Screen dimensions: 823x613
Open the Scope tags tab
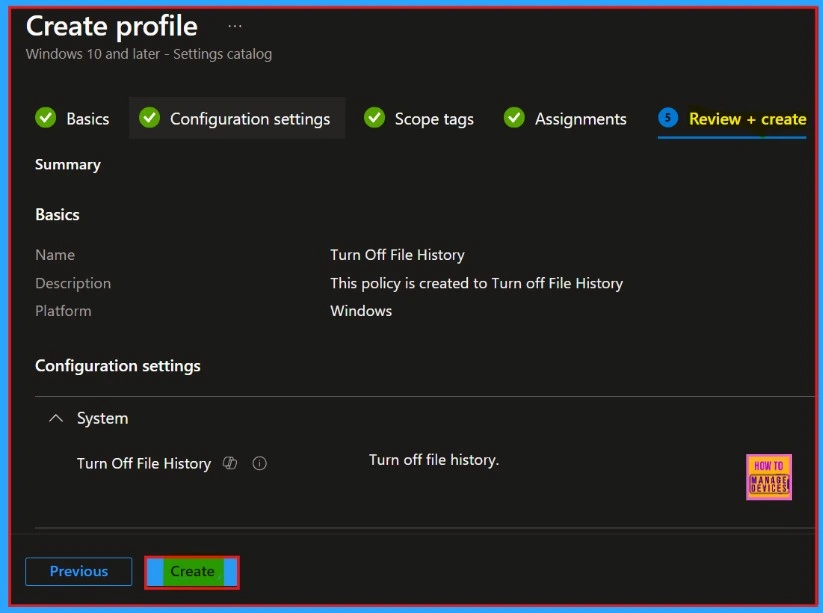tap(419, 119)
